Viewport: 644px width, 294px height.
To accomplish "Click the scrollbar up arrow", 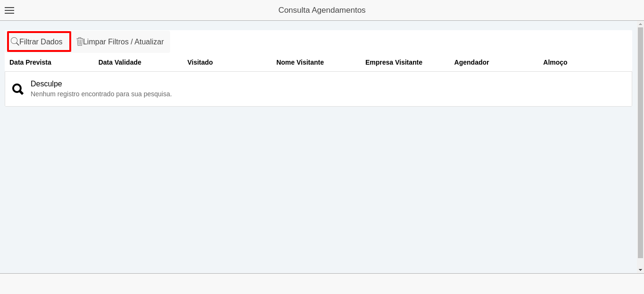I will (640, 24).
